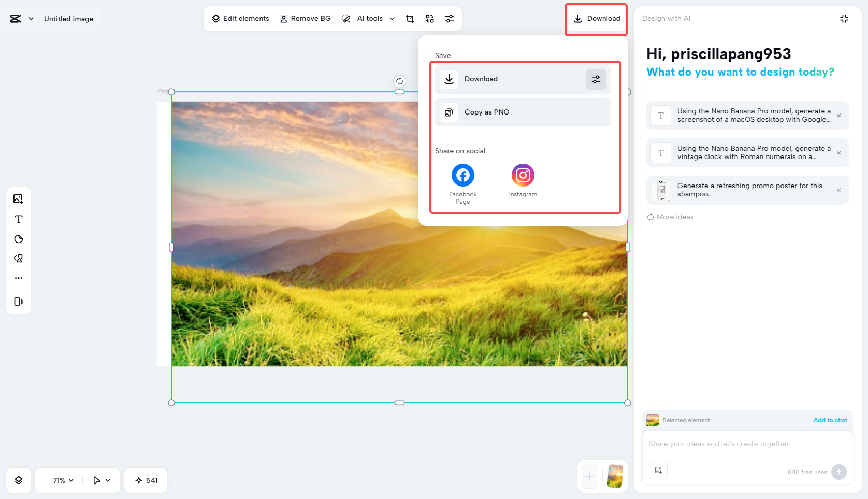Viewport: 868px width, 499px height.
Task: Attach image using chat upload icon
Action: pos(658,471)
